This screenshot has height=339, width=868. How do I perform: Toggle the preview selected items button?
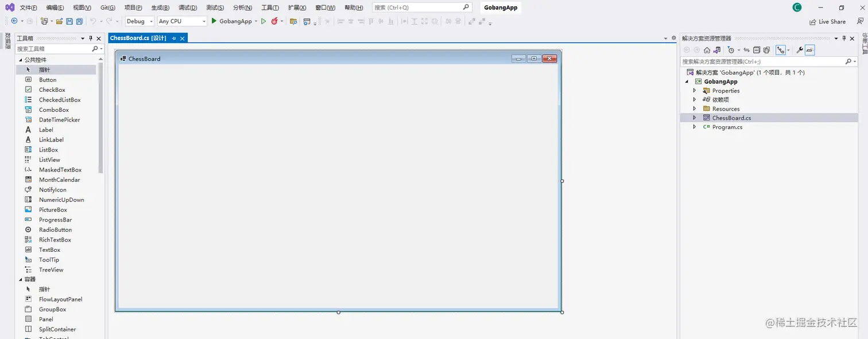pyautogui.click(x=810, y=50)
